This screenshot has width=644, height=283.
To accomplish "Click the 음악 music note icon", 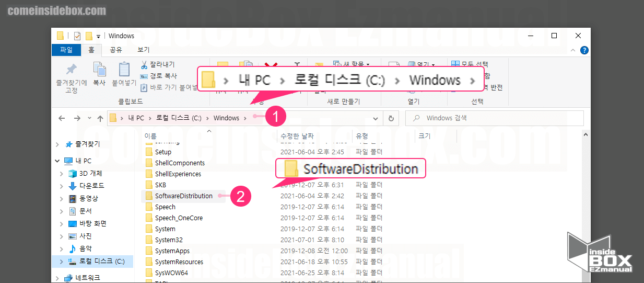I will [x=73, y=249].
